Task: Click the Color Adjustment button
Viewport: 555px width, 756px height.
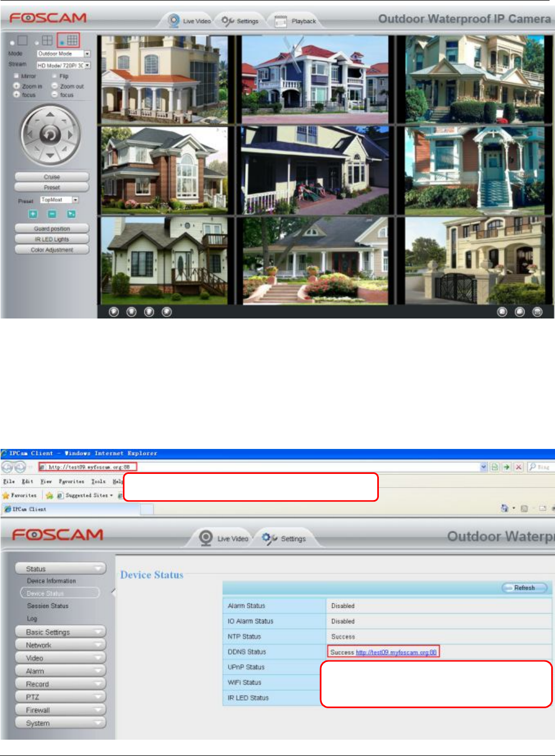Action: (x=52, y=250)
